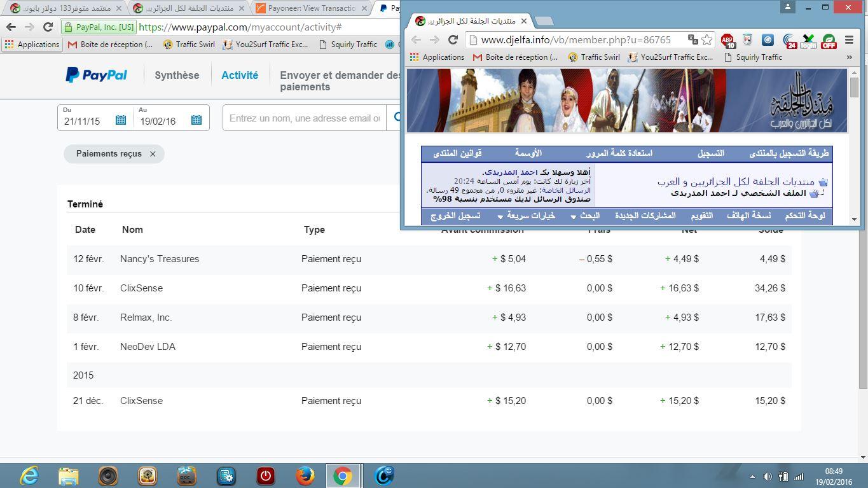The height and width of the screenshot is (488, 868).
Task: Open the Squirly Traffic bookmark in djelfa window
Action: (x=753, y=57)
